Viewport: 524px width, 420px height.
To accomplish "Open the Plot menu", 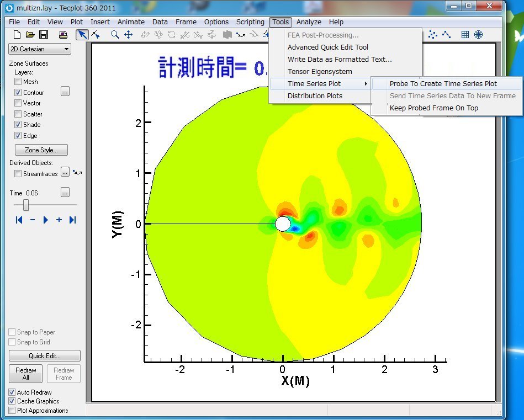I will click(77, 22).
